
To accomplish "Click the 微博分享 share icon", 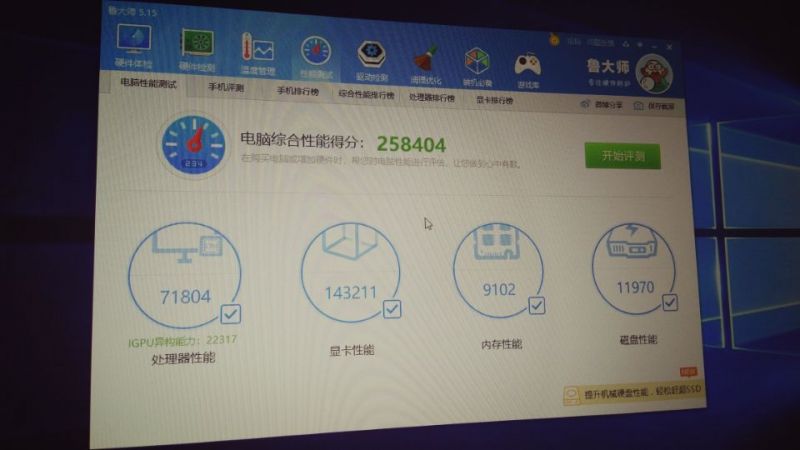I will (585, 104).
